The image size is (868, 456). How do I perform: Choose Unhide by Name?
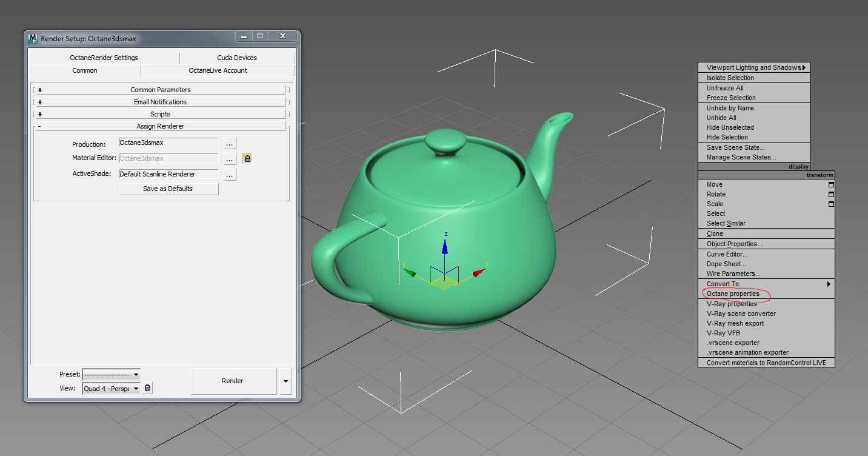754,108
